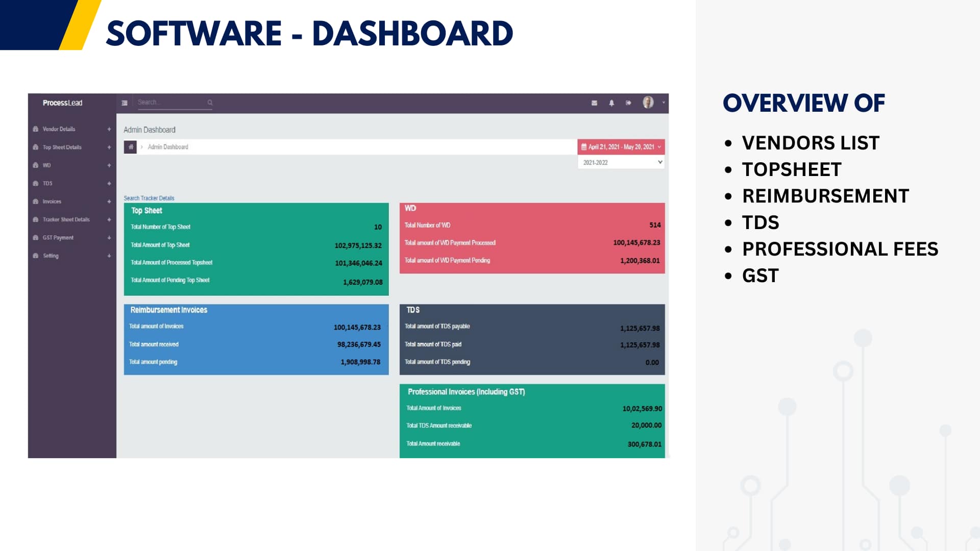Open Tracker Sheet Details menu item
Viewport: 980px width, 551px height.
click(66, 219)
